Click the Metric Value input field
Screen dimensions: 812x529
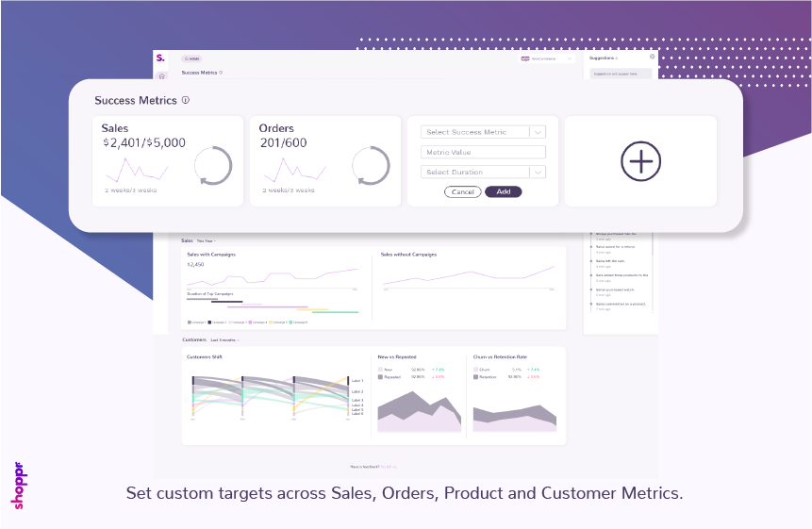tap(483, 152)
